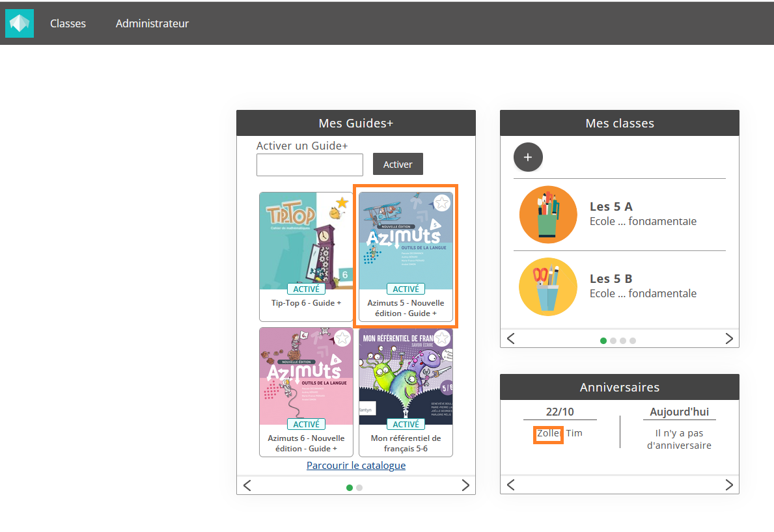Open the Azimuts 5 guide cover

(x=406, y=241)
